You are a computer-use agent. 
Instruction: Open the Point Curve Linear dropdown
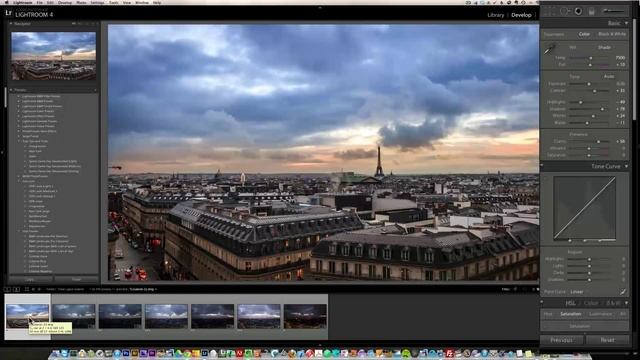pos(577,292)
